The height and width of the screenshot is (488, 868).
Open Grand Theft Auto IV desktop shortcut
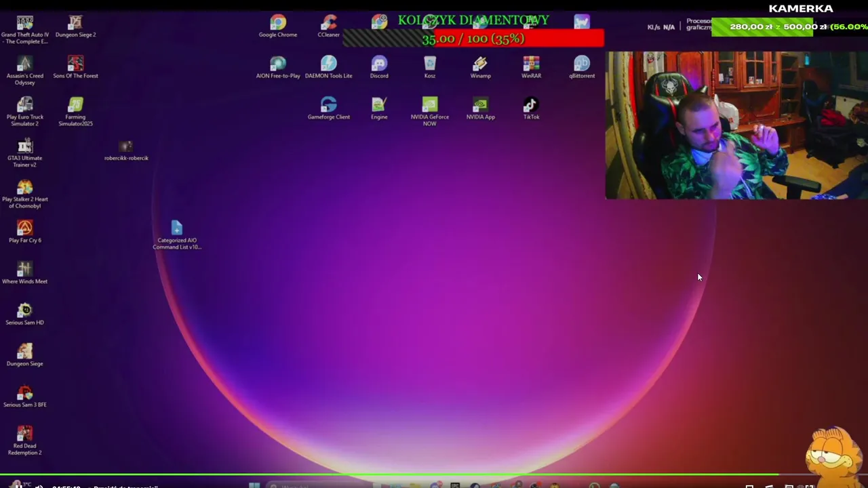coord(25,30)
